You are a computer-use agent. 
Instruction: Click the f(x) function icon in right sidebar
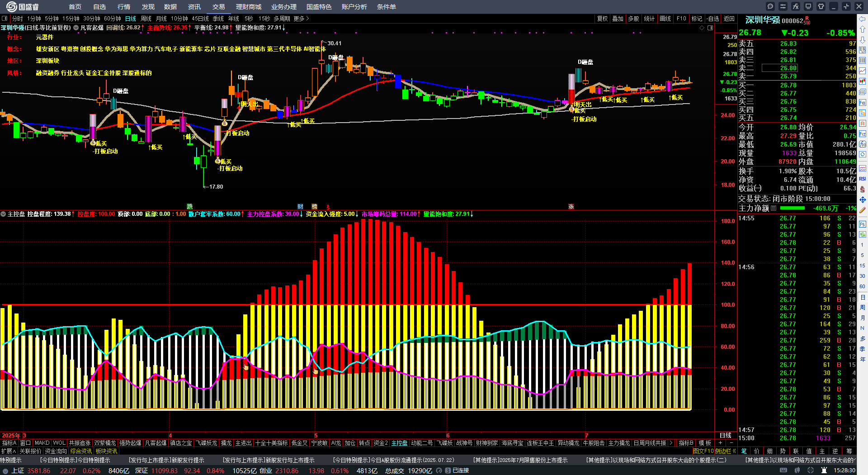863,144
